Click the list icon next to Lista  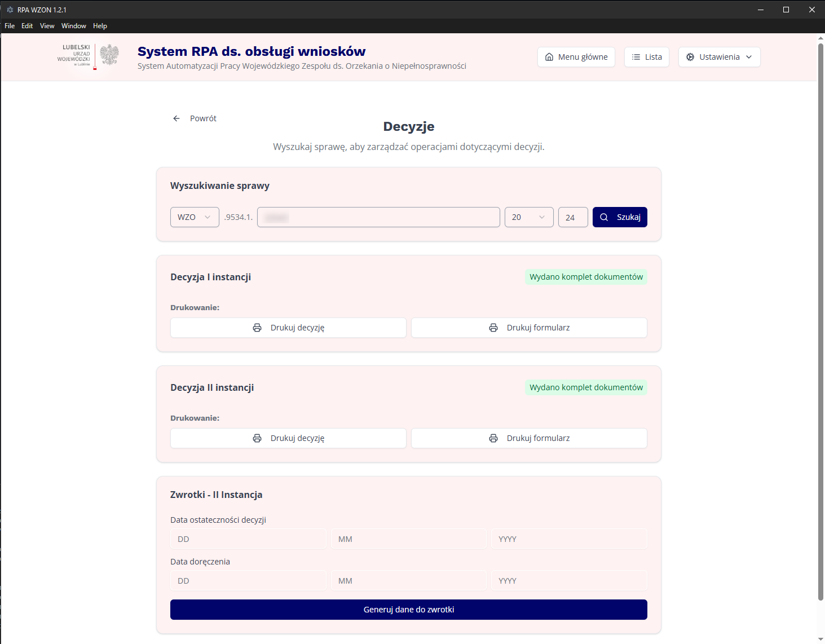[635, 56]
